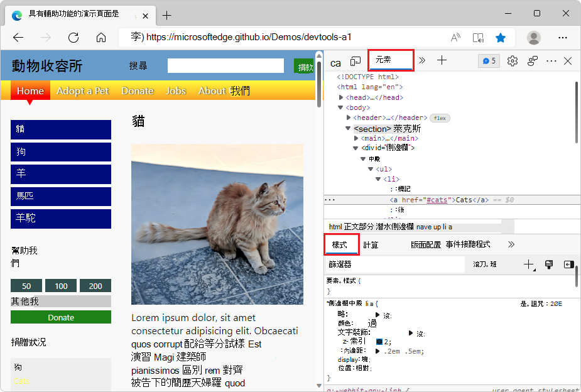Click the green Donate button in the sidebar

60,317
